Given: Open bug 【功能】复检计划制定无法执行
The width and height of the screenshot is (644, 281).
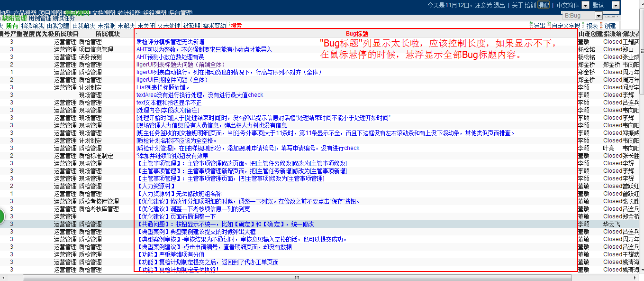Looking at the screenshot, I should tap(178, 270).
